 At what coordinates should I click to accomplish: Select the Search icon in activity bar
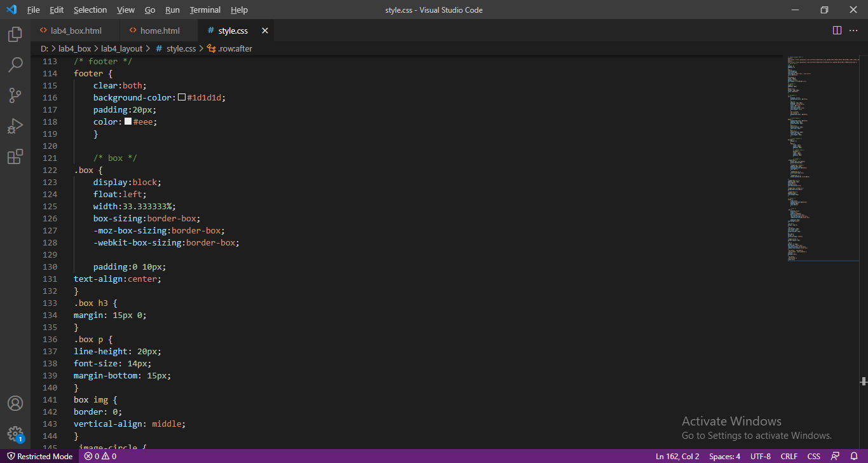pyautogui.click(x=15, y=65)
